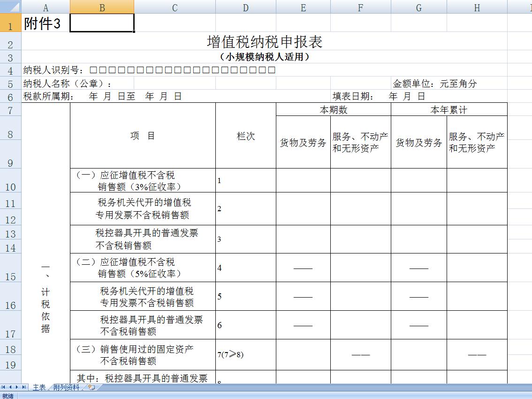
Task: Click 税务机关代开 item in 栏次 2 row
Action: (143, 208)
